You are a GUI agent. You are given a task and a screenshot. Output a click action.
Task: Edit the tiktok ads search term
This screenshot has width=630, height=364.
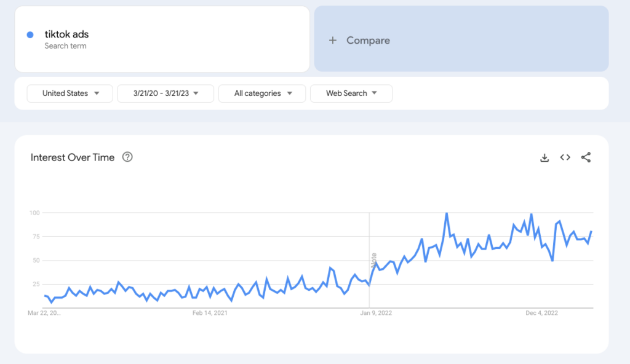(x=66, y=34)
